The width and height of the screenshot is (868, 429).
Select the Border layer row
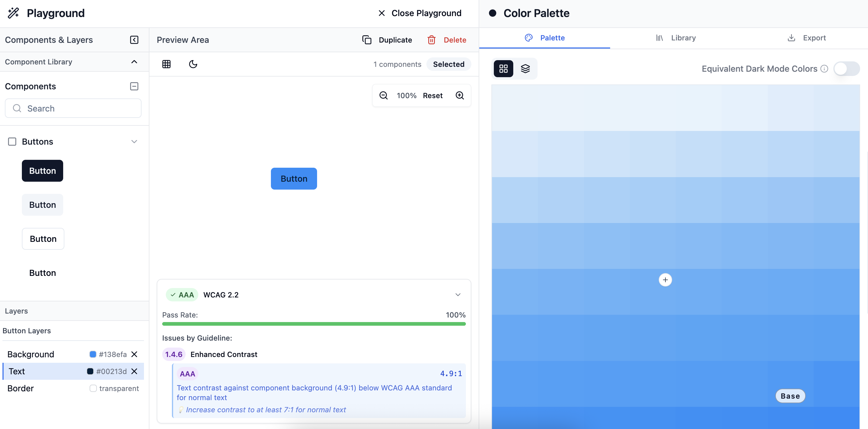click(x=73, y=388)
